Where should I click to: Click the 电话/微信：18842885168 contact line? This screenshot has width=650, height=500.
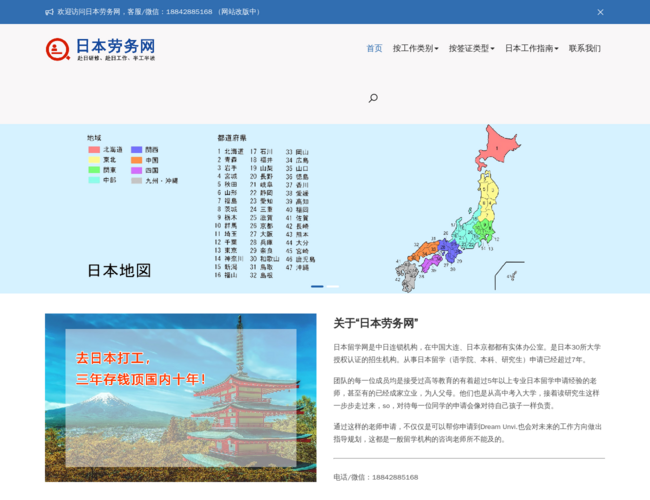[x=376, y=477]
